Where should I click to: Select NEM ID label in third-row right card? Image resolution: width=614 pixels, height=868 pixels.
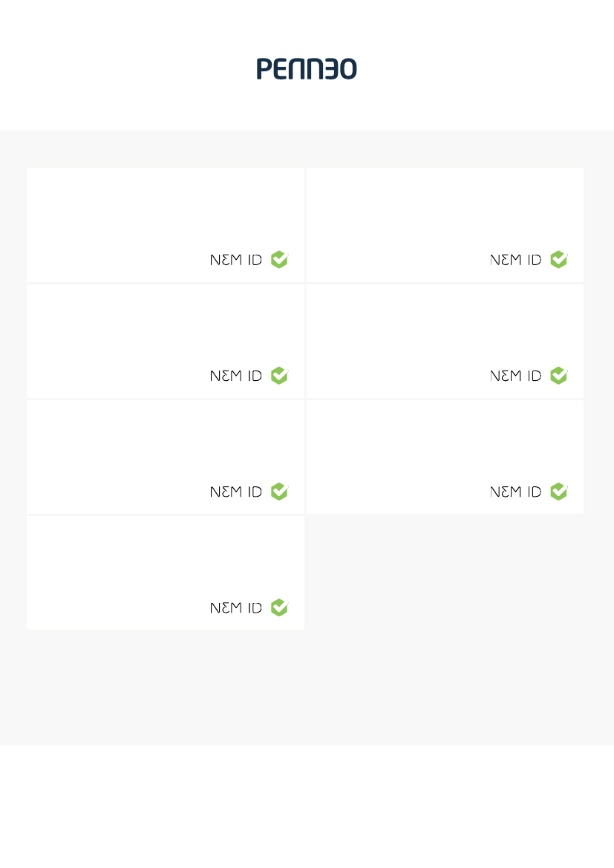pyautogui.click(x=516, y=492)
